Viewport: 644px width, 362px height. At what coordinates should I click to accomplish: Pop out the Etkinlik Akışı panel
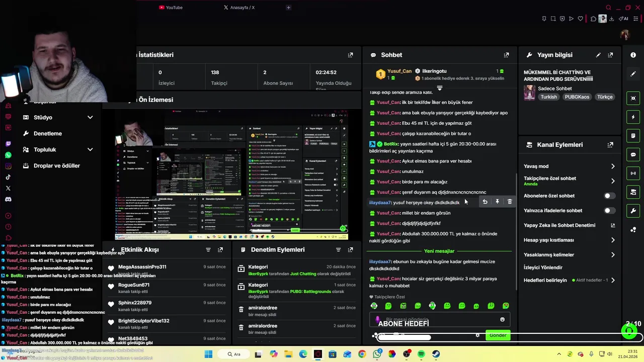click(220, 249)
